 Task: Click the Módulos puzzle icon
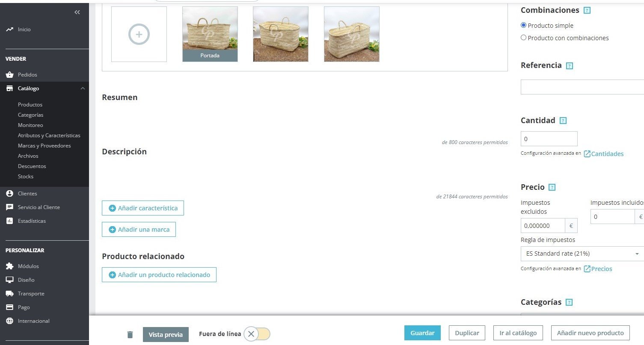9,266
